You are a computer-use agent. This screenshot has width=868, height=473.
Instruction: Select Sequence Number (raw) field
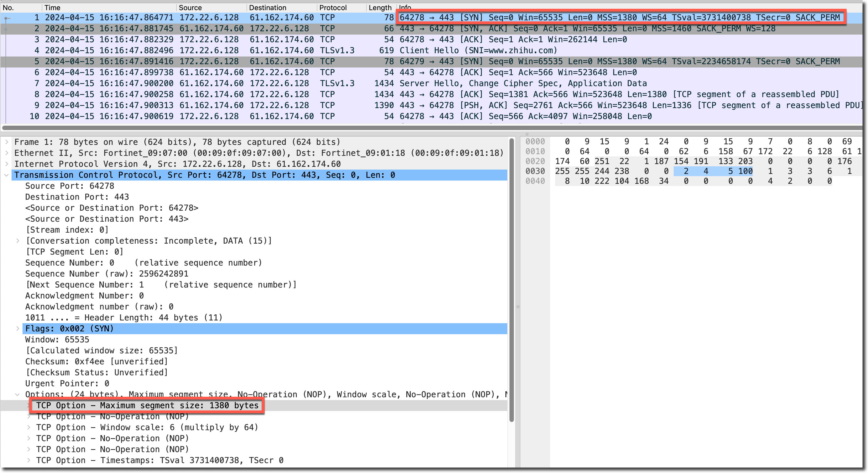click(107, 274)
